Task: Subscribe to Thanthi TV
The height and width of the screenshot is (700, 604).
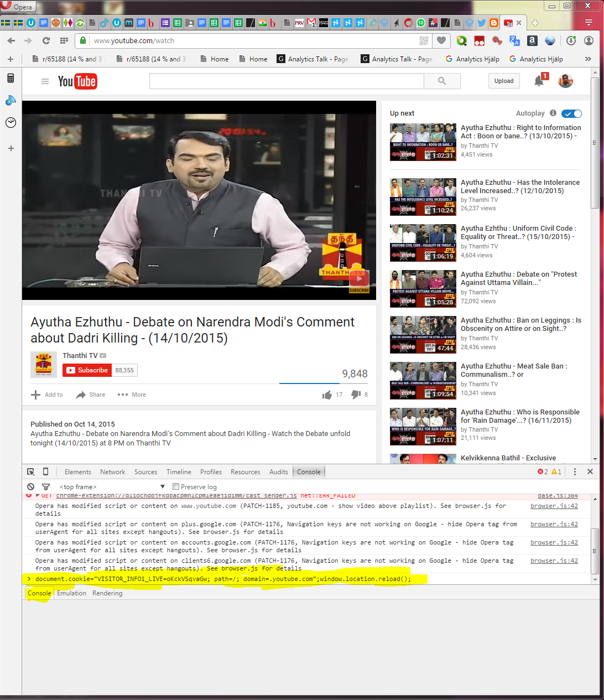Action: coord(87,370)
